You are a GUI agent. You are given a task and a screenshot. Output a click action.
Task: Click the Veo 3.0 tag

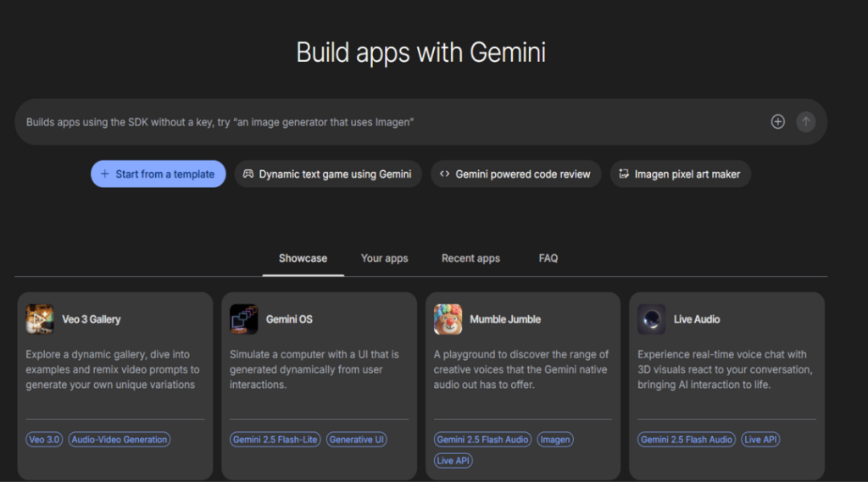click(44, 440)
